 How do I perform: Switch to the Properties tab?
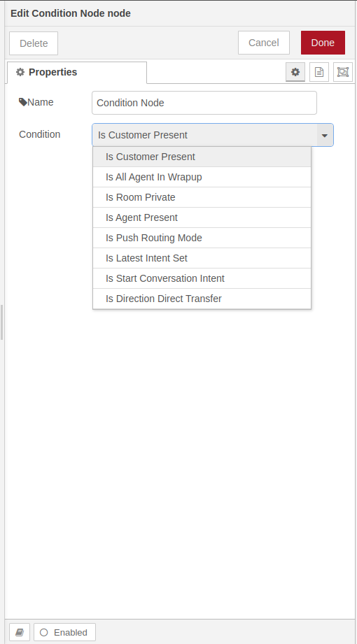coord(77,72)
